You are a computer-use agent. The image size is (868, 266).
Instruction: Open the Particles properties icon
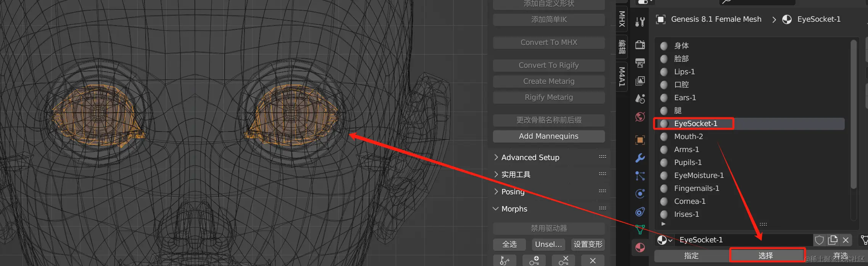[640, 176]
